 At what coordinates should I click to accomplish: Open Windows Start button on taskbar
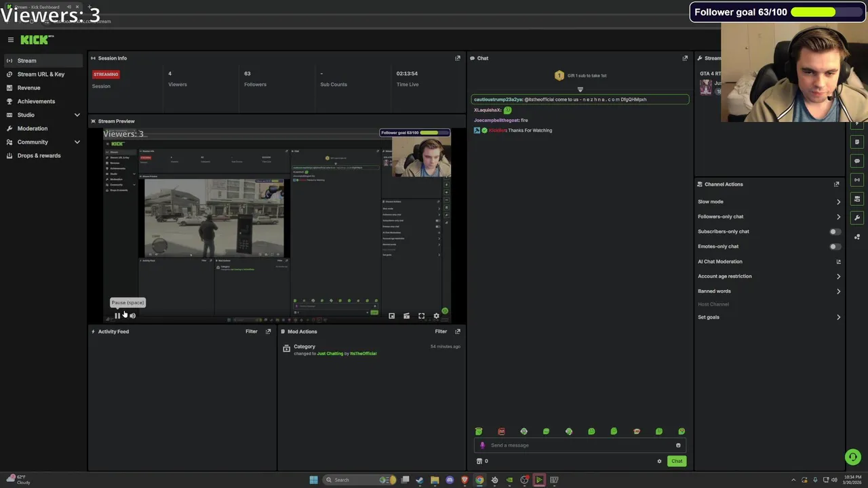313,480
